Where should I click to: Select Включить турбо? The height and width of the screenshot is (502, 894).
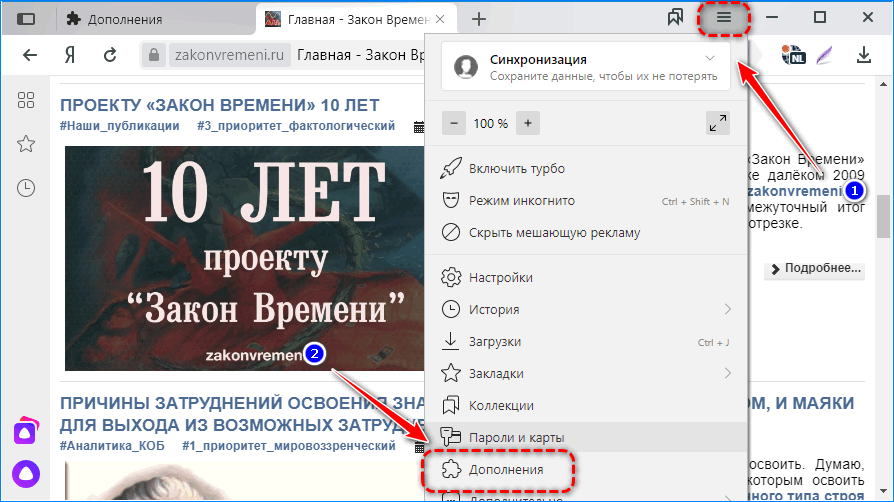586,169
